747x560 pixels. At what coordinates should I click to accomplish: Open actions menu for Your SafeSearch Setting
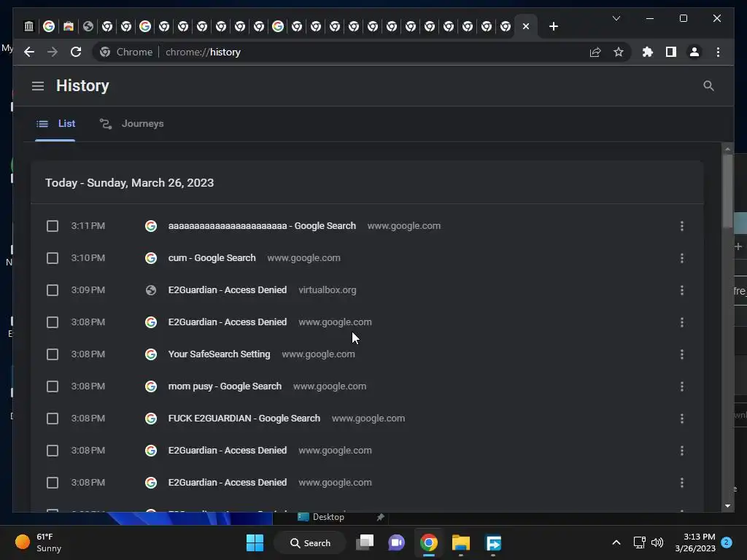pos(682,354)
